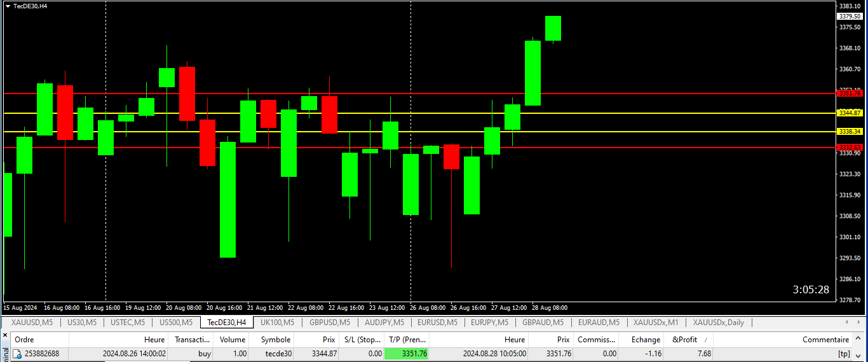Click close time 2024.08.28 10:05:00

(494, 354)
